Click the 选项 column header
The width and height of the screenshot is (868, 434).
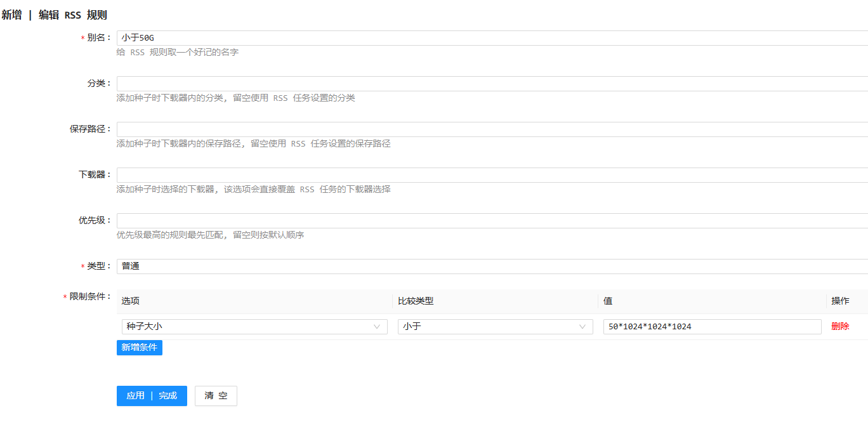point(131,301)
